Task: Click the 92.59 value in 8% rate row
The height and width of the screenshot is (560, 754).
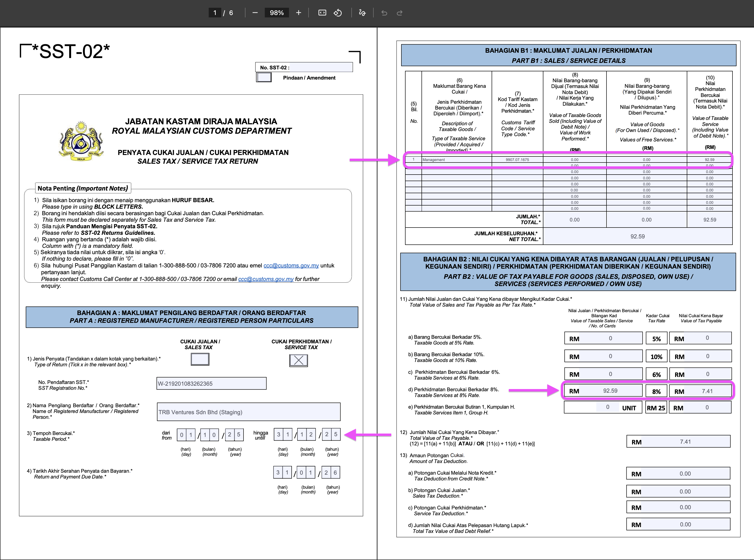Action: 610,391
